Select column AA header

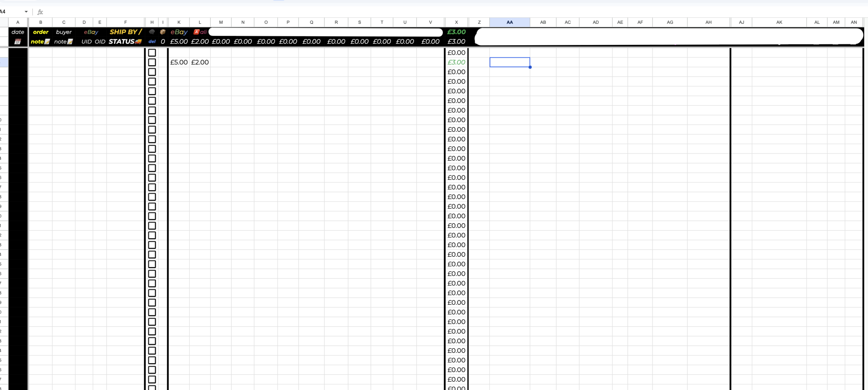pos(509,22)
